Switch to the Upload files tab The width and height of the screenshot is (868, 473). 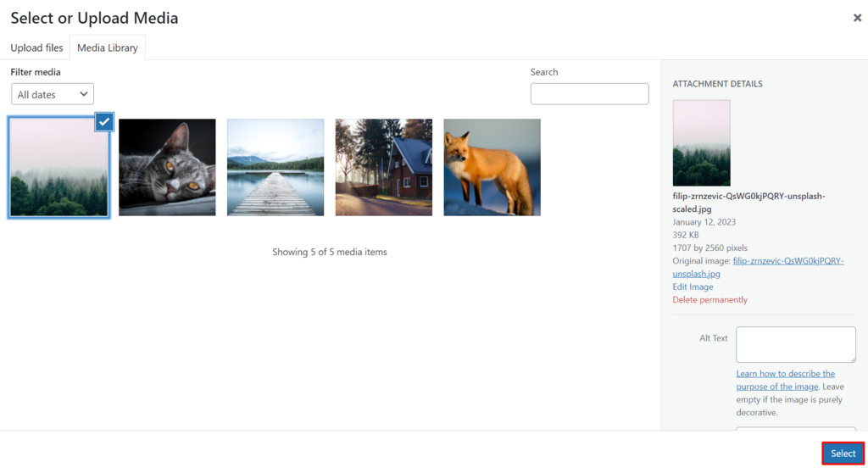click(36, 47)
